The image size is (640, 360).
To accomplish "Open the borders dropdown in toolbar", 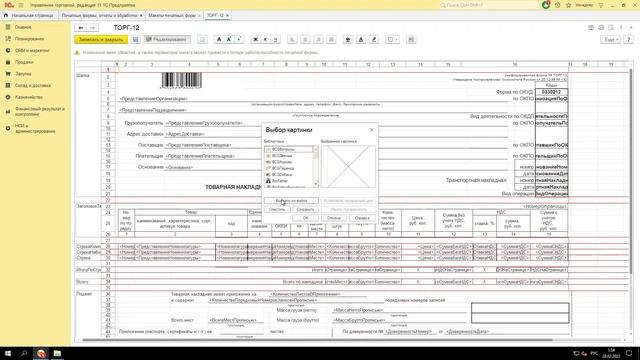I will point(392,40).
